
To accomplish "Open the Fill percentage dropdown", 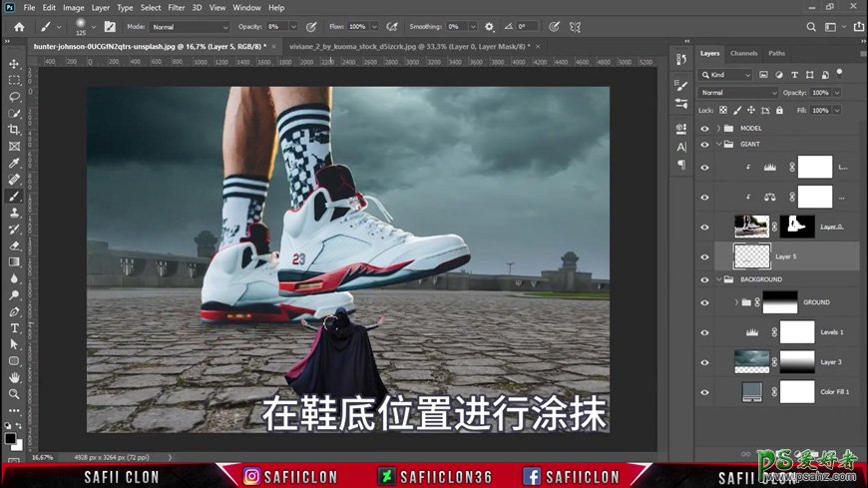I will [837, 110].
